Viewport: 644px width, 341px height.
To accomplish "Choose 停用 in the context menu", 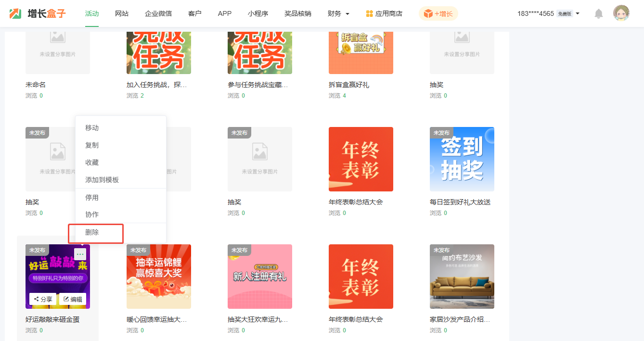I will coord(121,198).
